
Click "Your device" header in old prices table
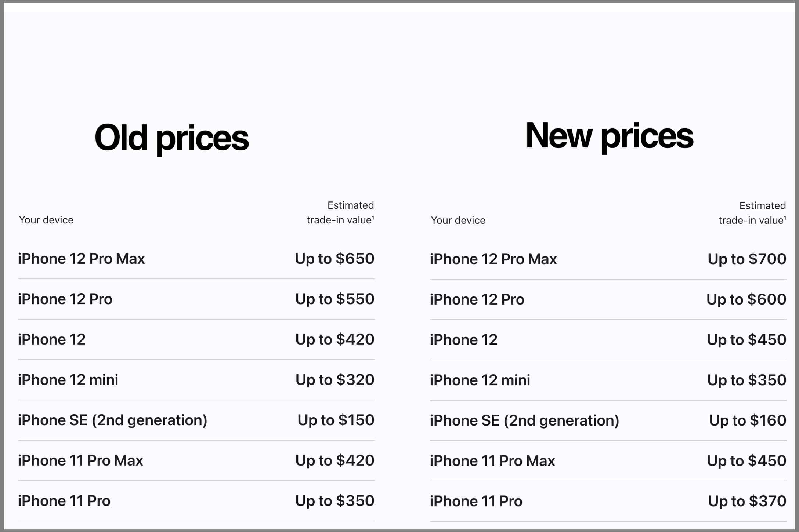click(46, 220)
